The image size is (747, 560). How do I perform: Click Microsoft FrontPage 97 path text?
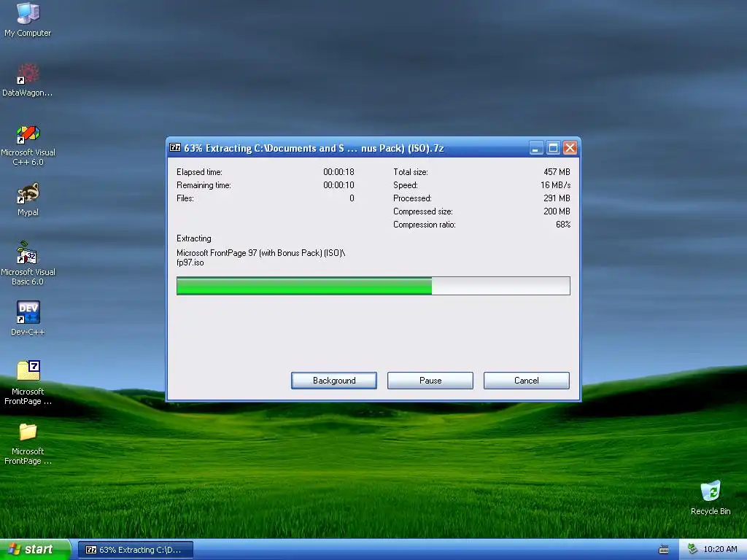[260, 253]
